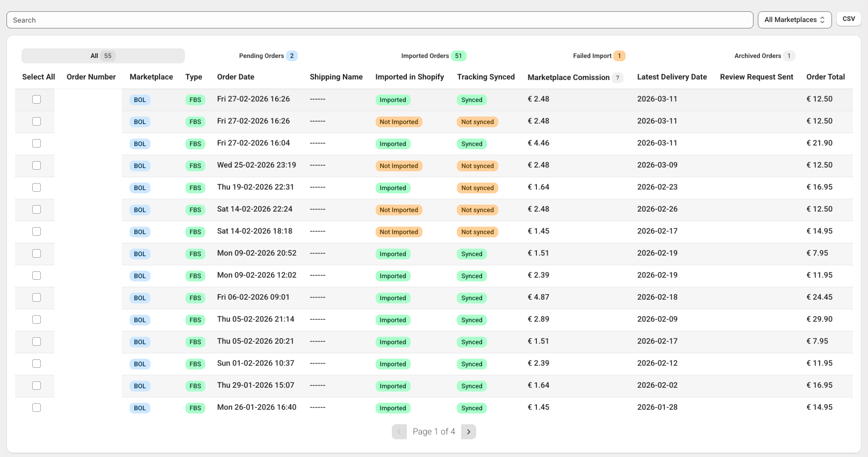868x457 pixels.
Task: Switch to the All orders tab
Action: [x=103, y=56]
